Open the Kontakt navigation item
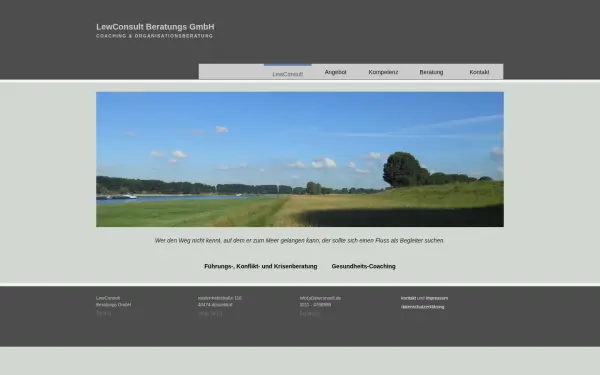 479,72
